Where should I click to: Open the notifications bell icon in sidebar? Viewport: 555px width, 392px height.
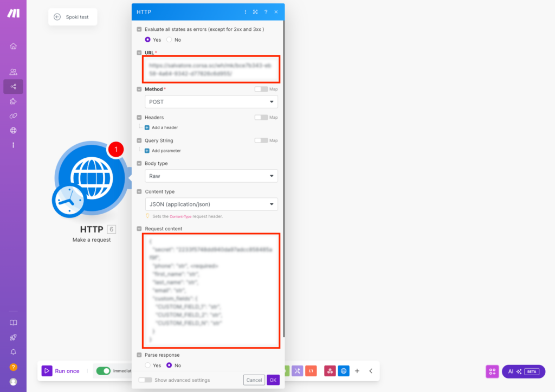click(x=13, y=352)
